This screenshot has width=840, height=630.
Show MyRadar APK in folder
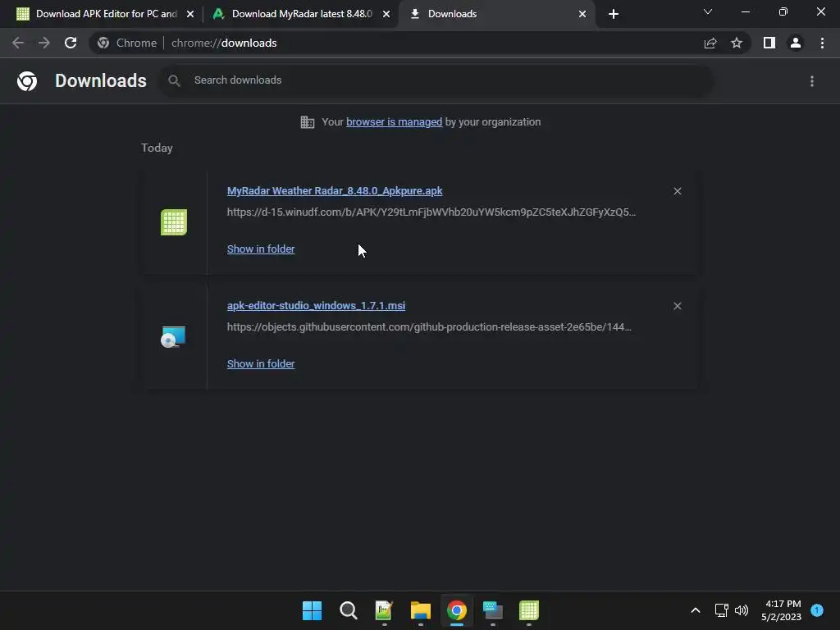click(x=261, y=249)
